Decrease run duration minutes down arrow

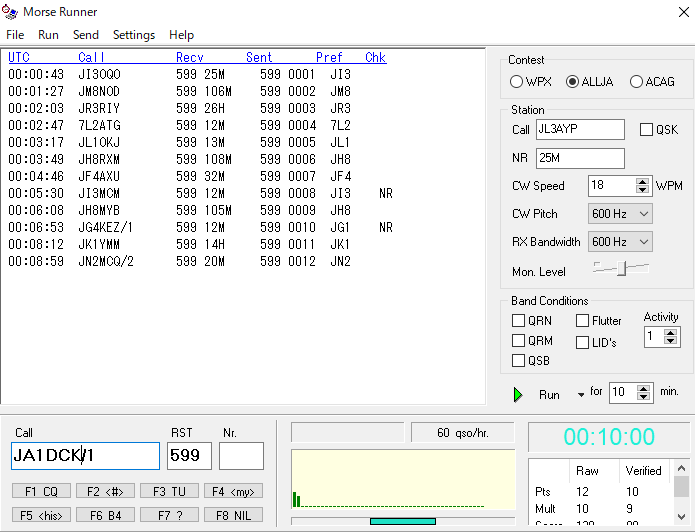(644, 396)
